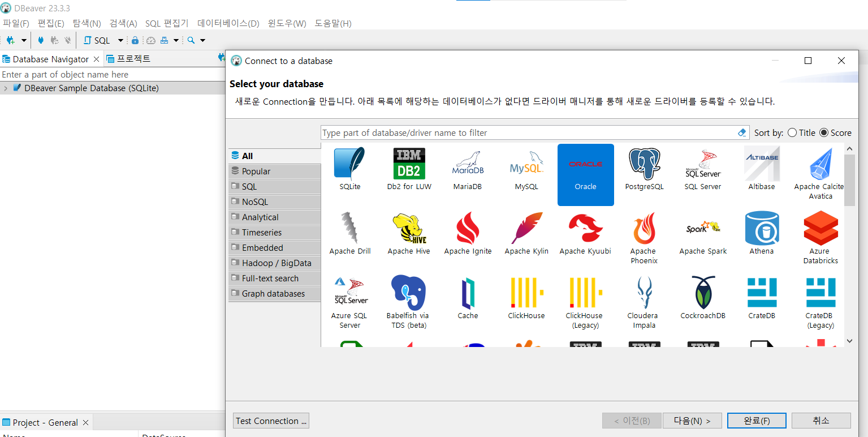Image resolution: width=868 pixels, height=437 pixels.
Task: Choose the MariaDB driver
Action: 468,169
